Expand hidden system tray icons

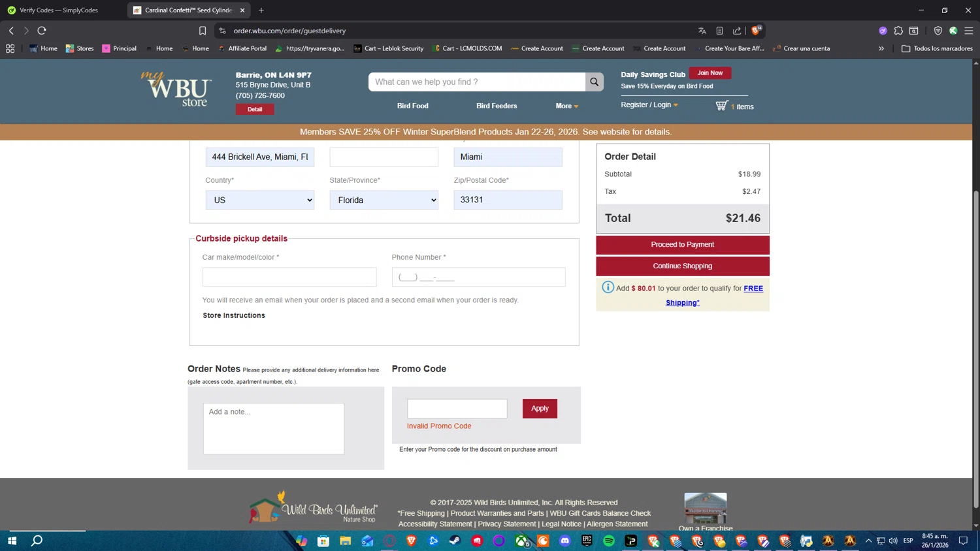[x=868, y=541]
